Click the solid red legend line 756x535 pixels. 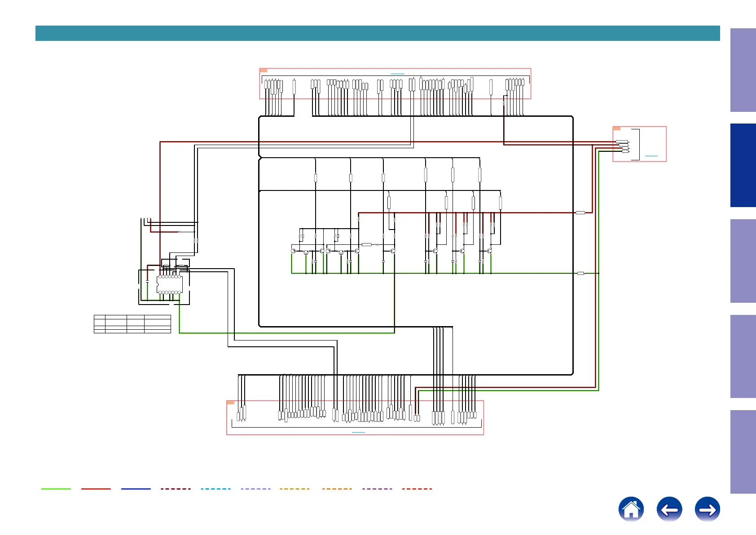tap(96, 489)
